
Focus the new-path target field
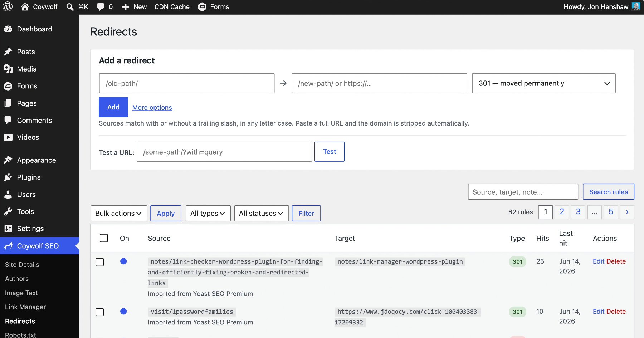379,83
